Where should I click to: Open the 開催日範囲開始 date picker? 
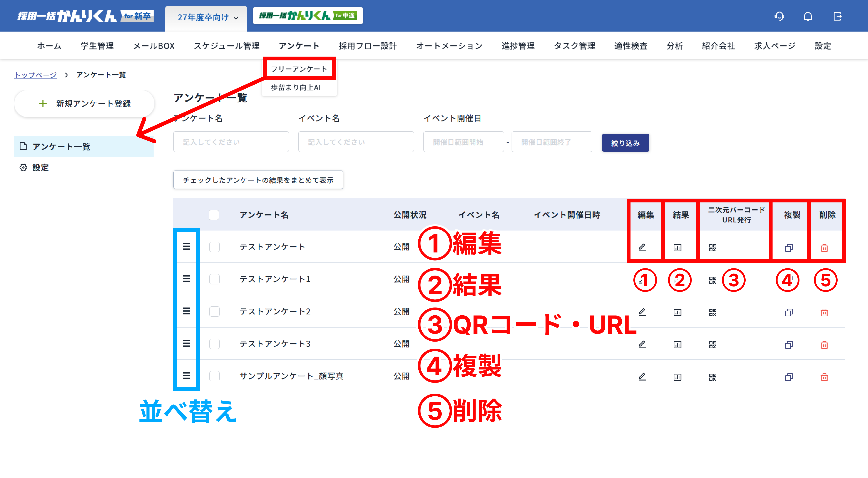point(463,142)
